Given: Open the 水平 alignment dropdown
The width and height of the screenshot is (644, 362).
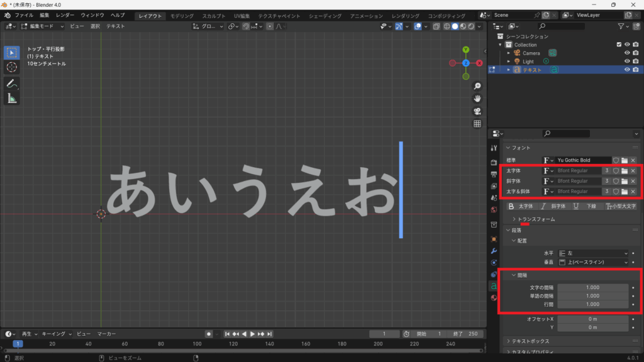Looking at the screenshot, I should (592, 253).
